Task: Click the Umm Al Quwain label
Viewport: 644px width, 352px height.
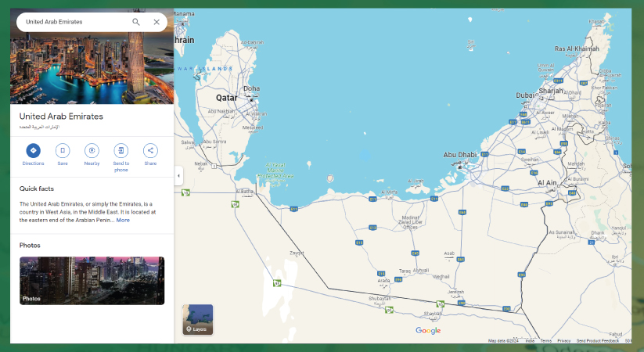Action: coord(546,67)
